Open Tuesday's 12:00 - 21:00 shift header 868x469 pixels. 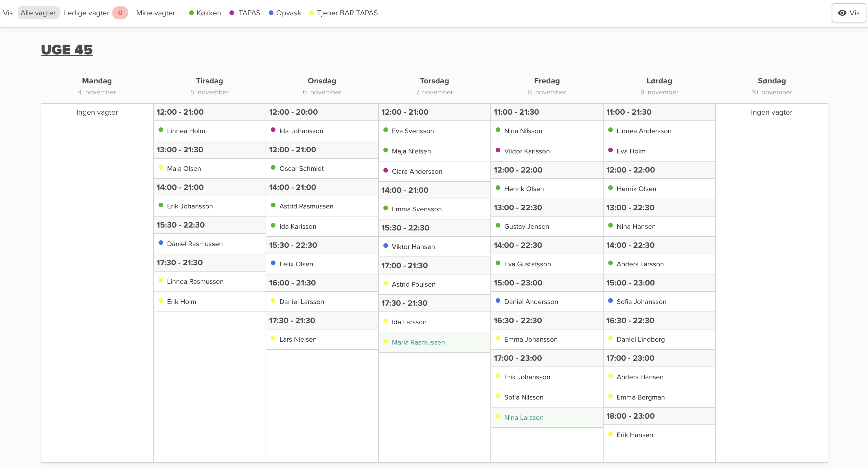(x=180, y=112)
